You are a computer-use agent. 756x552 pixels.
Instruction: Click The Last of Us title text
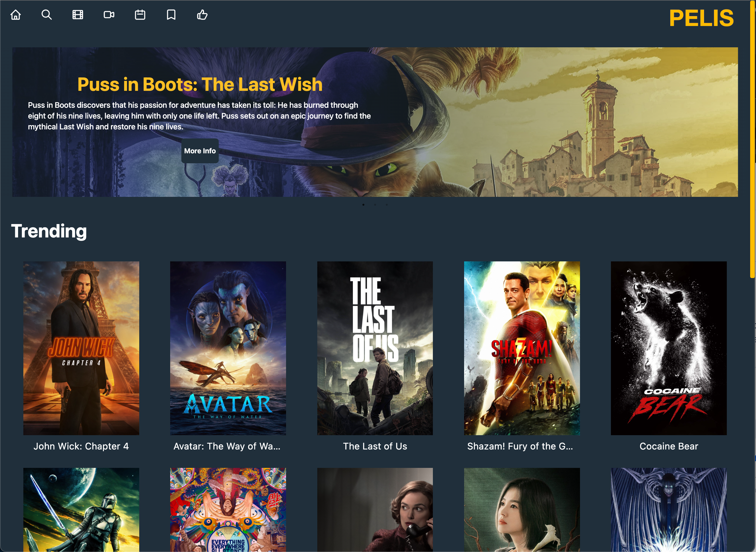(x=375, y=446)
